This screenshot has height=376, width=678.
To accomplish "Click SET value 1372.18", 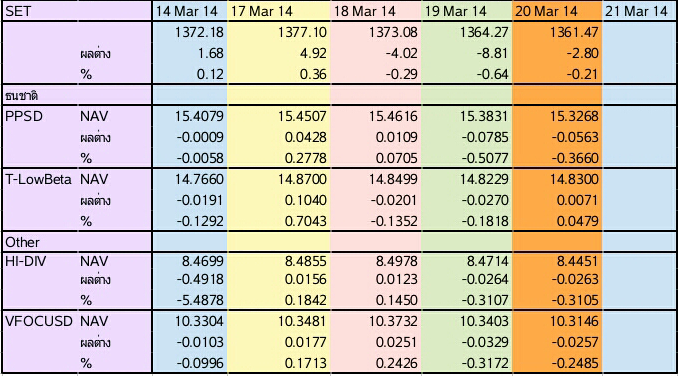I will tap(199, 32).
